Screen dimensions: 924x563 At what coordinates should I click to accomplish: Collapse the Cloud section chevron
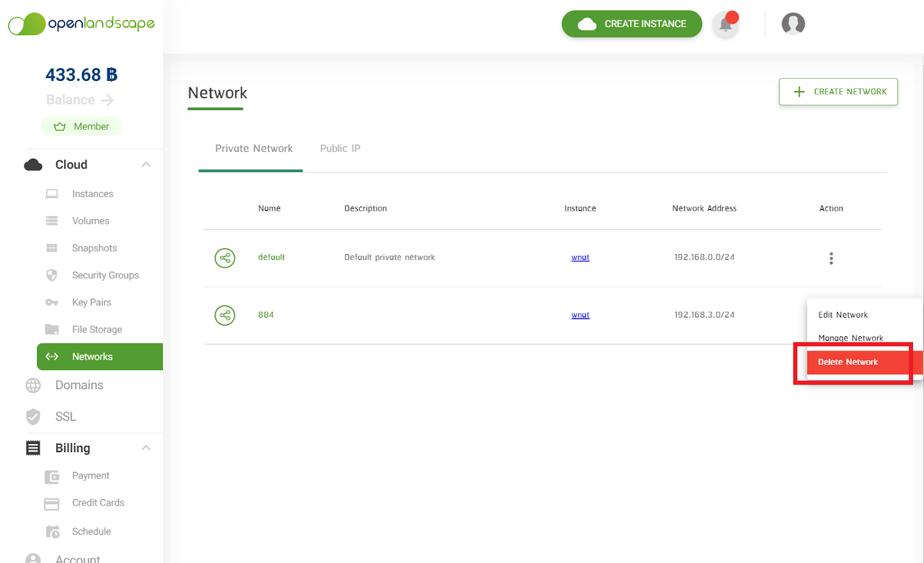tap(146, 165)
